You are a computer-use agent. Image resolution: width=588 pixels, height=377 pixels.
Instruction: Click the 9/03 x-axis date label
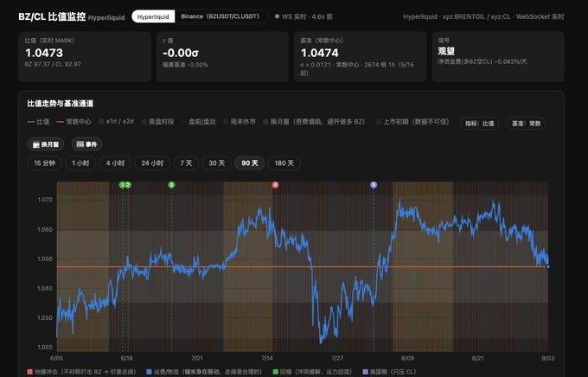pos(548,358)
